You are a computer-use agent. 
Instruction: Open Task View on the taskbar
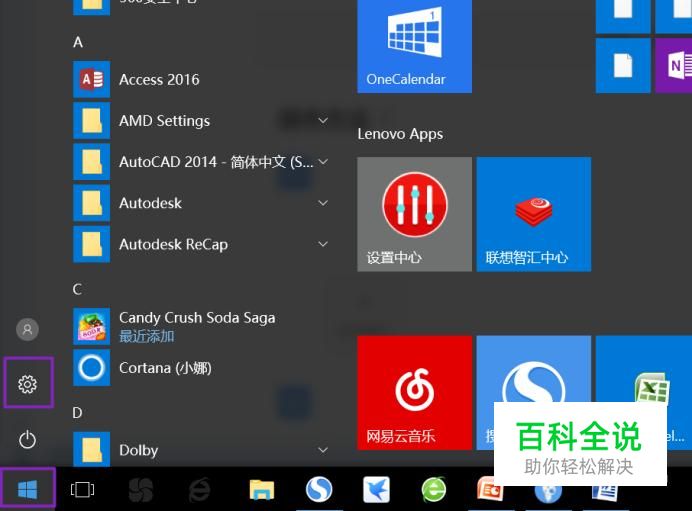click(82, 489)
